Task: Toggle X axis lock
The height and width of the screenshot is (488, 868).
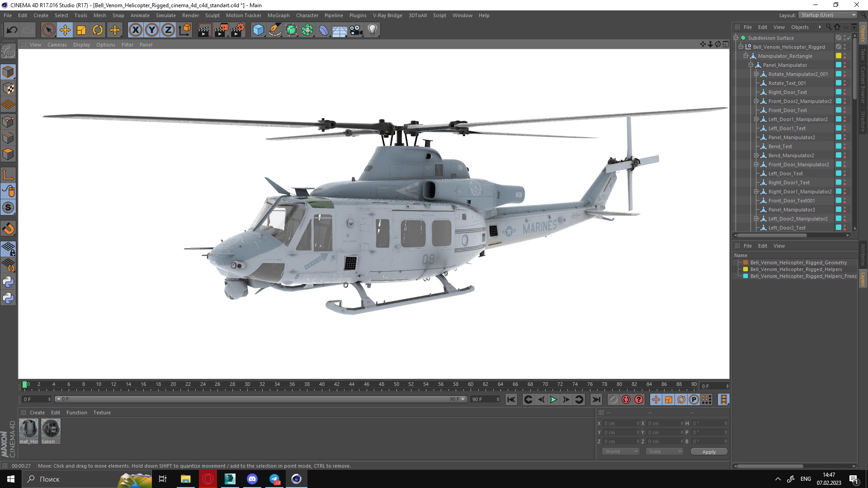Action: click(135, 30)
